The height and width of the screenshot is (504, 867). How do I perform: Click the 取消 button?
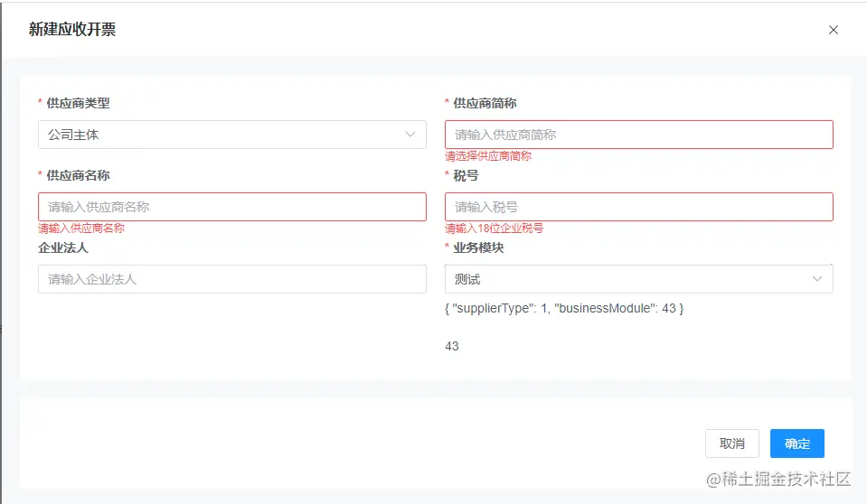tap(732, 443)
